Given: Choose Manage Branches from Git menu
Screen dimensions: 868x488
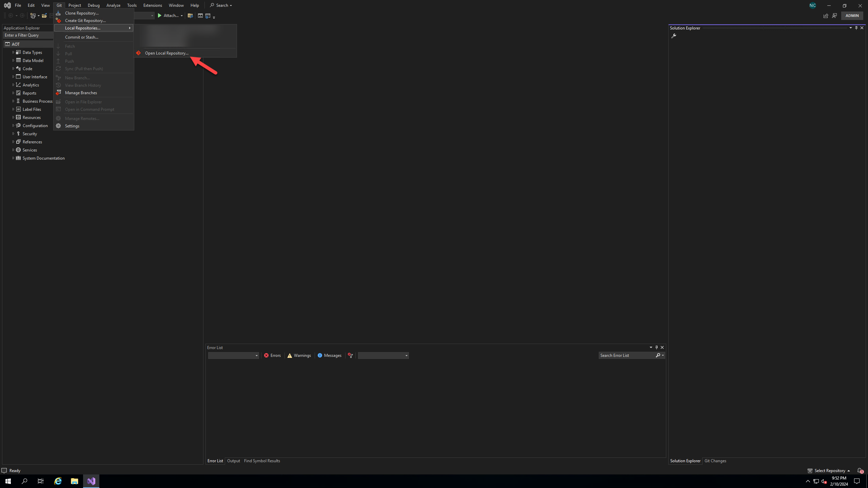Looking at the screenshot, I should coord(81,93).
